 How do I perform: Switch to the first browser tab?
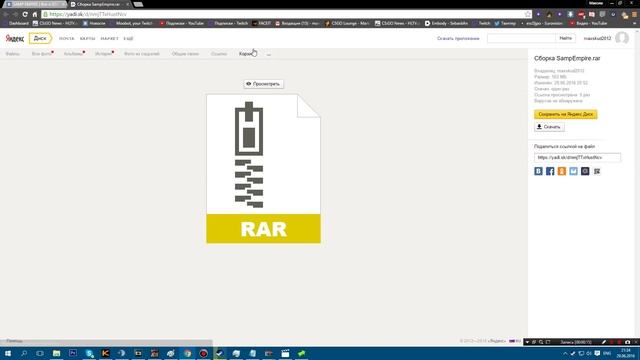pyautogui.click(x=34, y=4)
